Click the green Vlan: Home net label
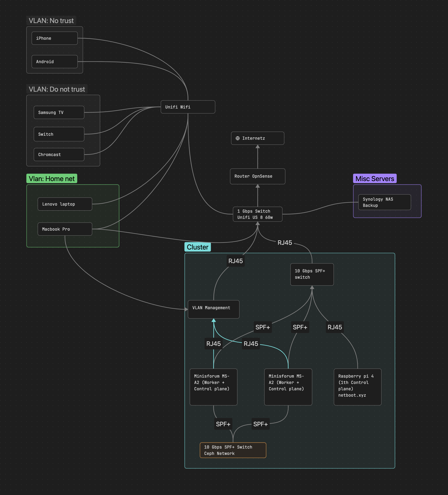The image size is (448, 495). (x=52, y=179)
